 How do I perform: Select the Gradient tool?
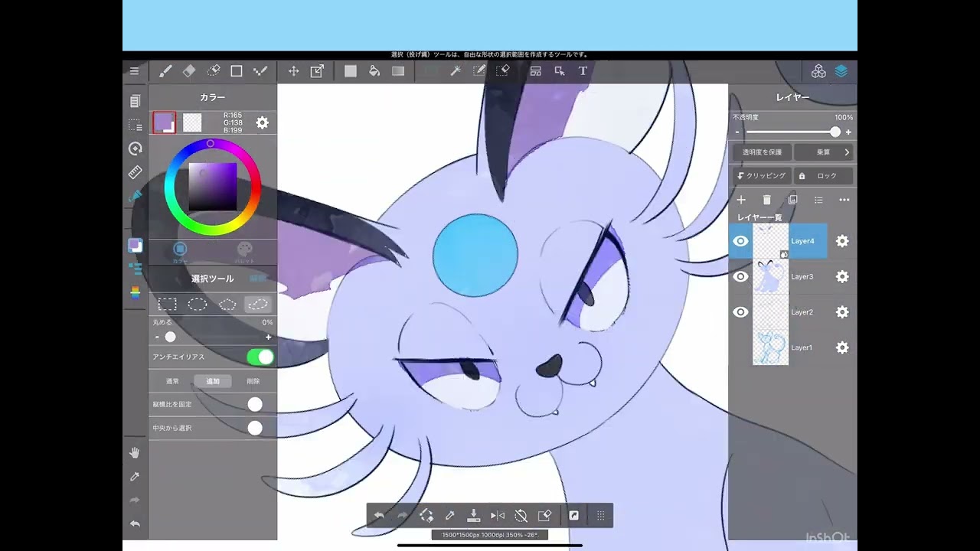pos(398,71)
